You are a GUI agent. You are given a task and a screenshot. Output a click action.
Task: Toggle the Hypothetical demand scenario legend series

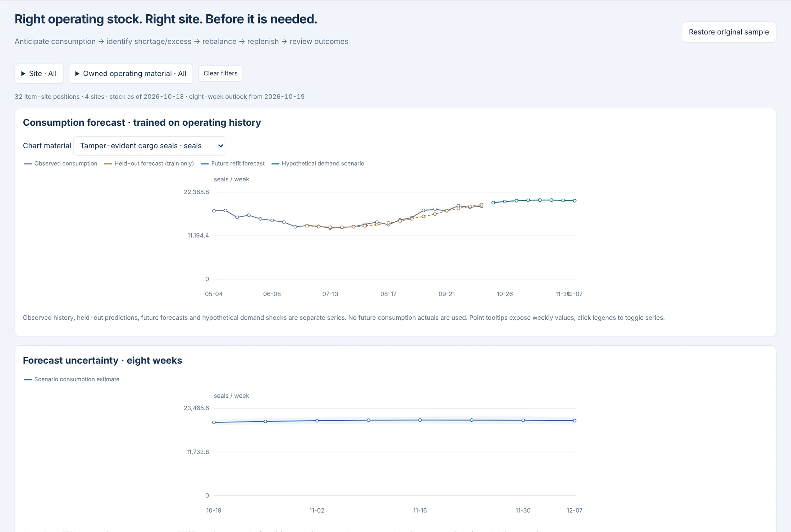point(318,163)
